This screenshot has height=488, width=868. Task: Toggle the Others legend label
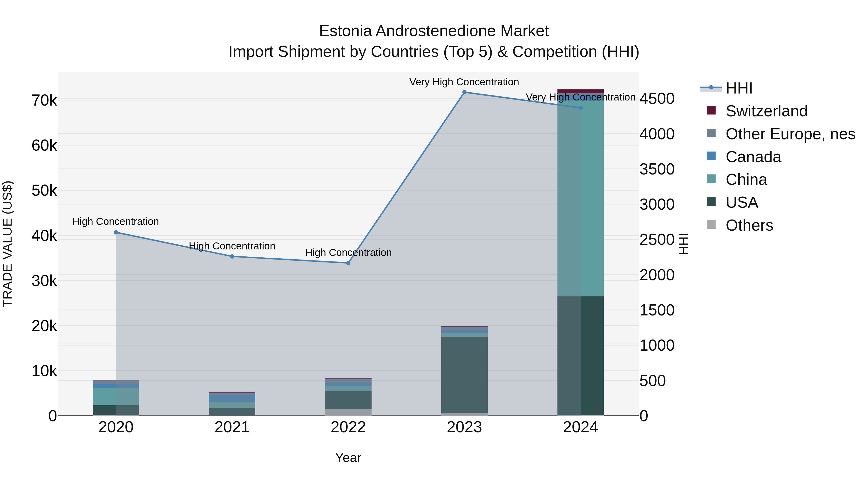(x=749, y=225)
